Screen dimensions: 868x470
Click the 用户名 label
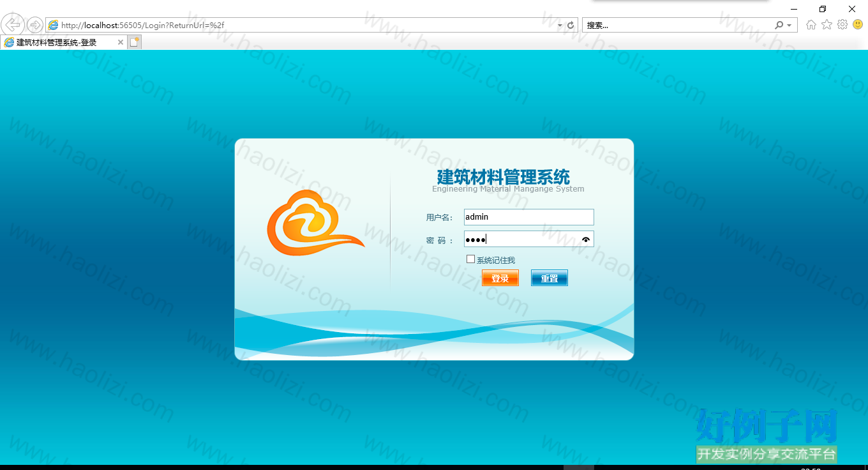tap(439, 218)
